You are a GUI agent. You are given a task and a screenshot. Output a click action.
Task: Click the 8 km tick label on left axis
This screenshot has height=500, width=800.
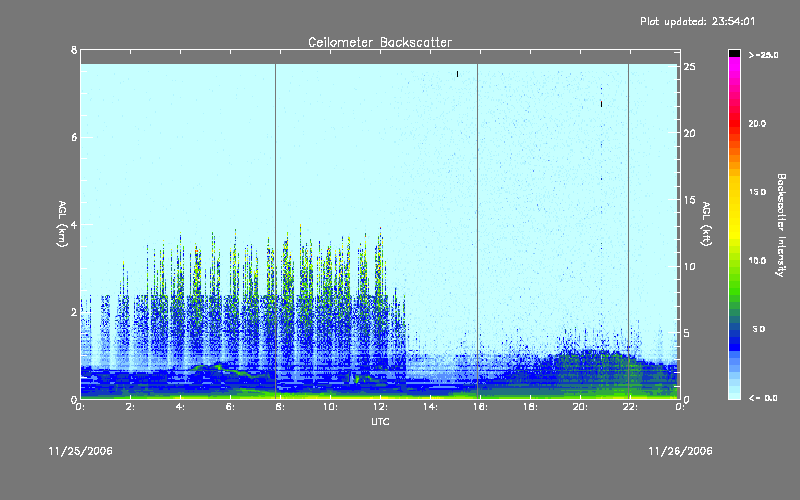click(x=74, y=50)
